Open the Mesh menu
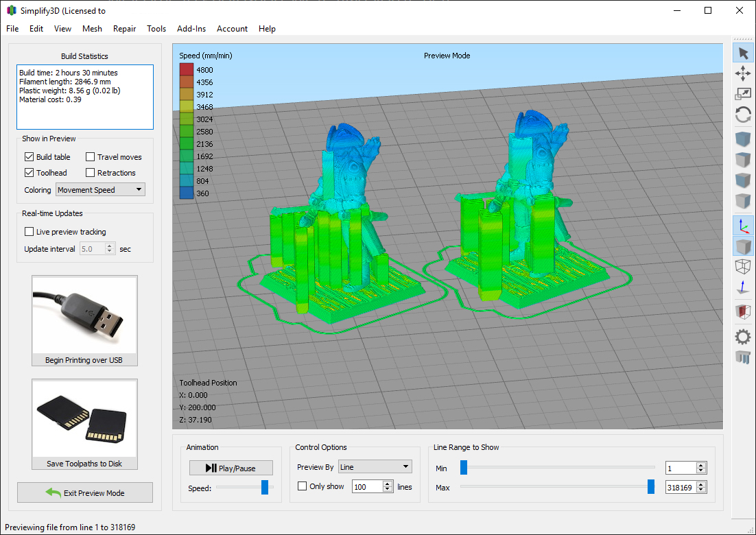This screenshot has height=535, width=756. click(x=92, y=28)
